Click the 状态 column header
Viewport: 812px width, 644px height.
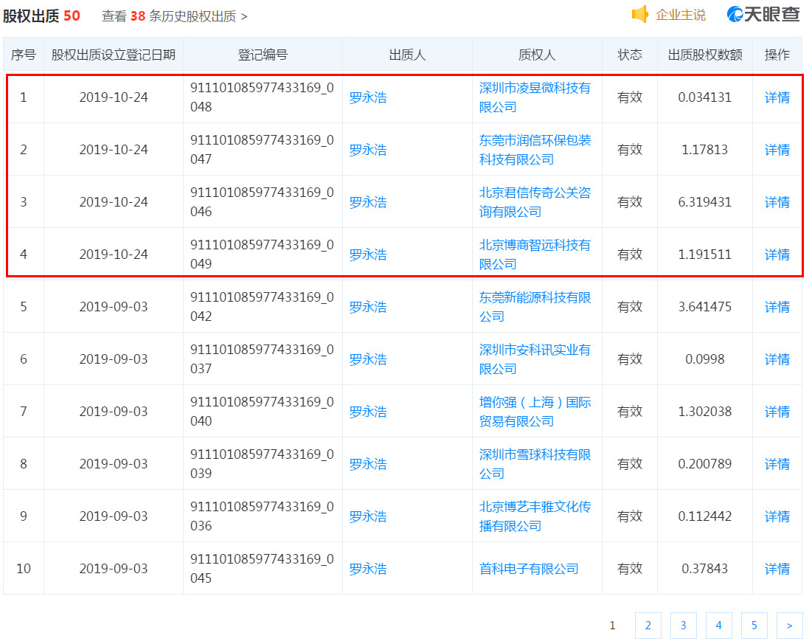tap(630, 55)
